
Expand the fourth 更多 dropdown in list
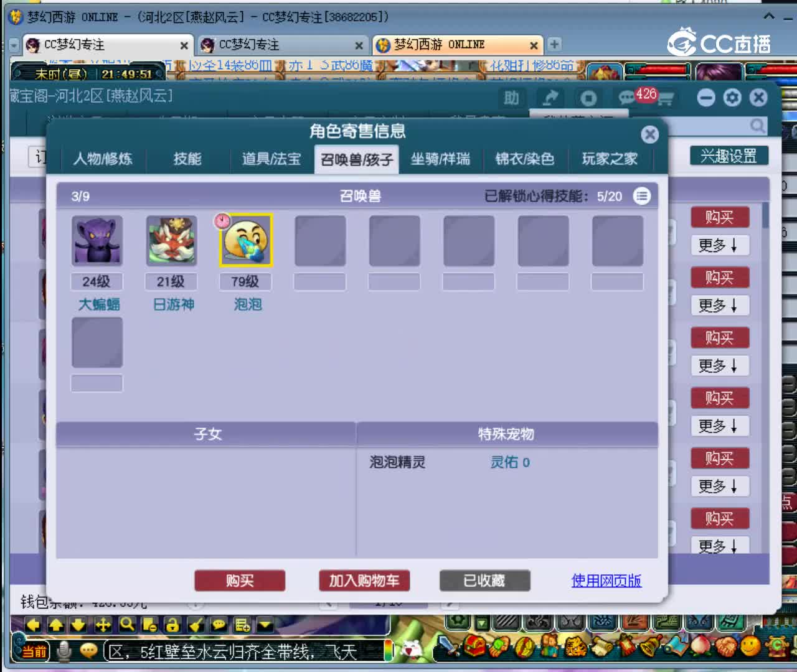pyautogui.click(x=719, y=426)
